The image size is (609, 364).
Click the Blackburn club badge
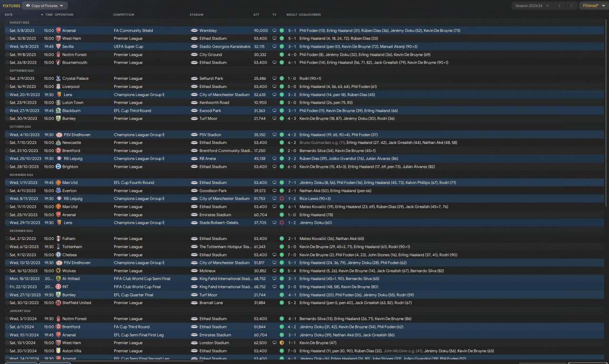[59, 111]
